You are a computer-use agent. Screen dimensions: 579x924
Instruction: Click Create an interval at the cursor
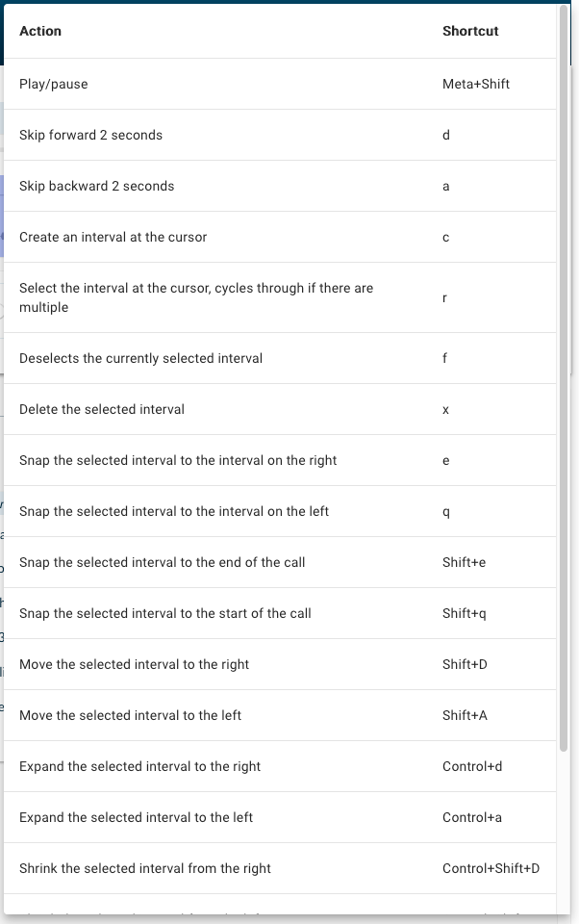113,237
